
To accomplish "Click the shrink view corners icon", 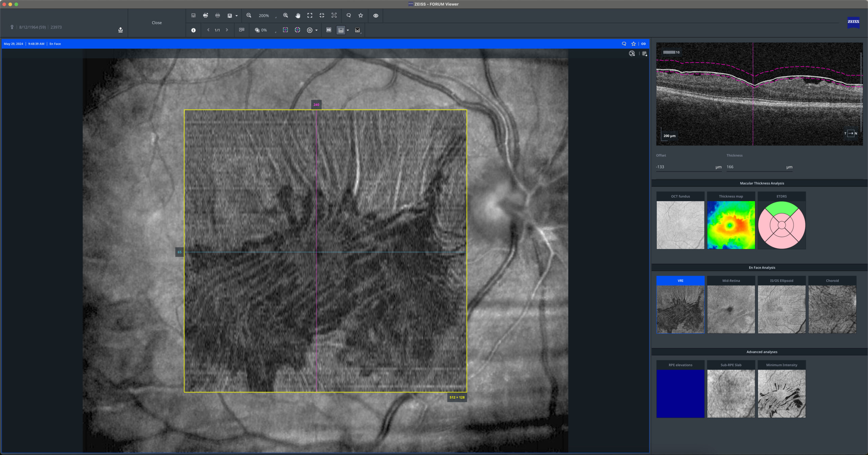I will [x=322, y=16].
